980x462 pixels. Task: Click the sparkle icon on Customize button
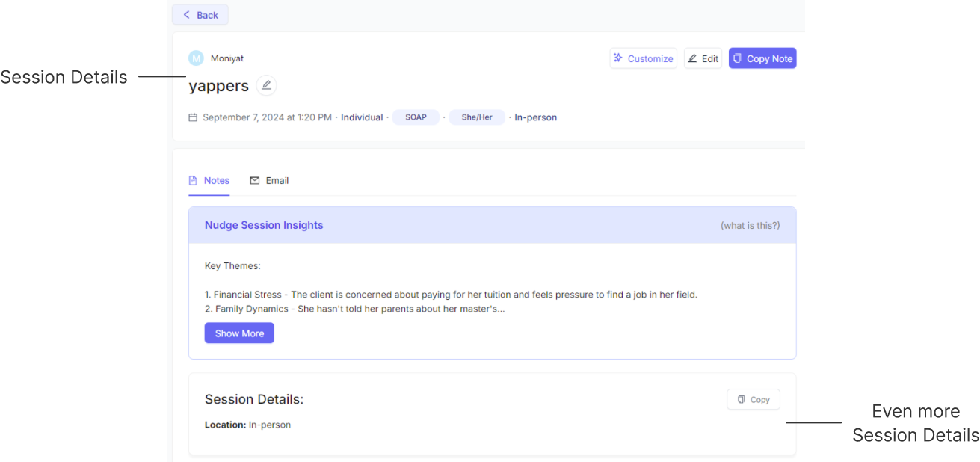[617, 58]
